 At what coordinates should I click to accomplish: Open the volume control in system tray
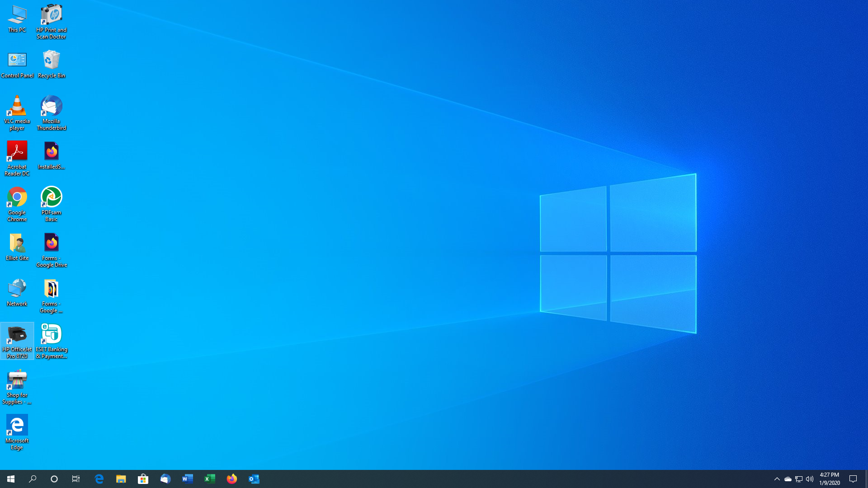pos(810,479)
